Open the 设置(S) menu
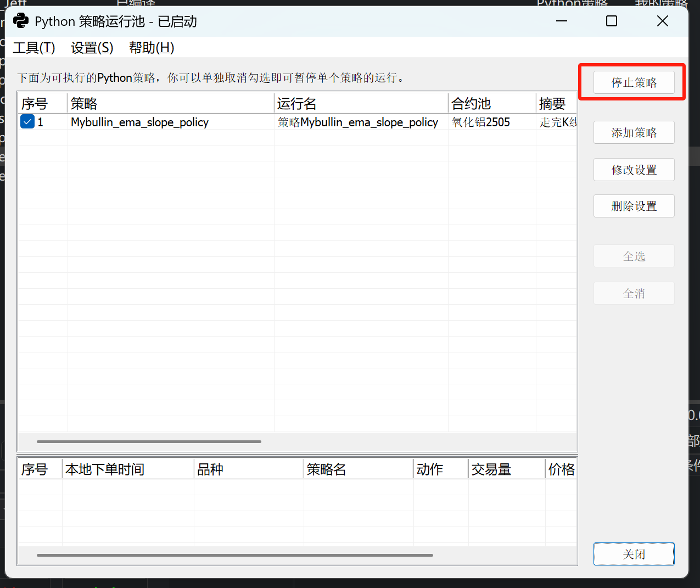This screenshot has height=588, width=700. click(92, 48)
